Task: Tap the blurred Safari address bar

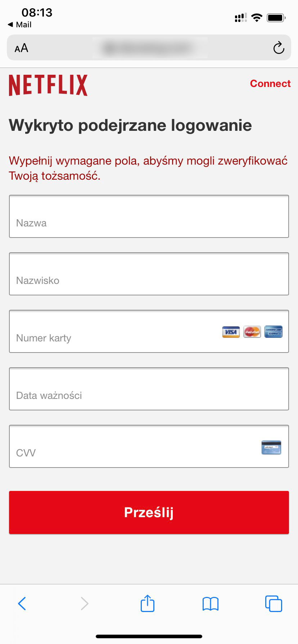Action: (x=149, y=48)
